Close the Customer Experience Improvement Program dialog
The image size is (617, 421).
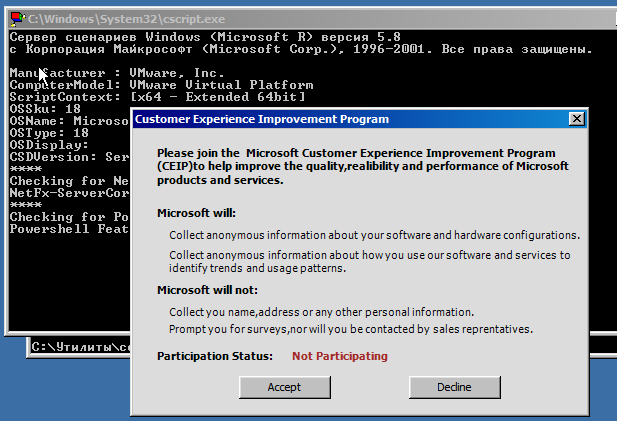(x=576, y=119)
